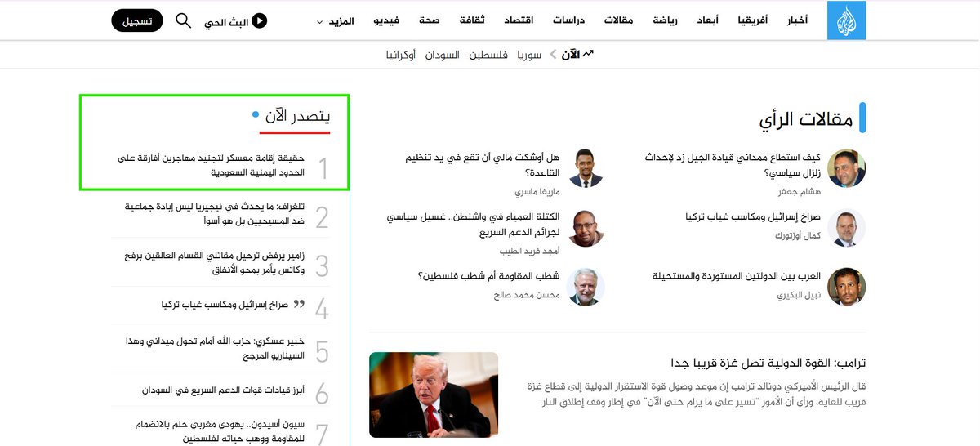Open the search magnifier icon

point(184,20)
